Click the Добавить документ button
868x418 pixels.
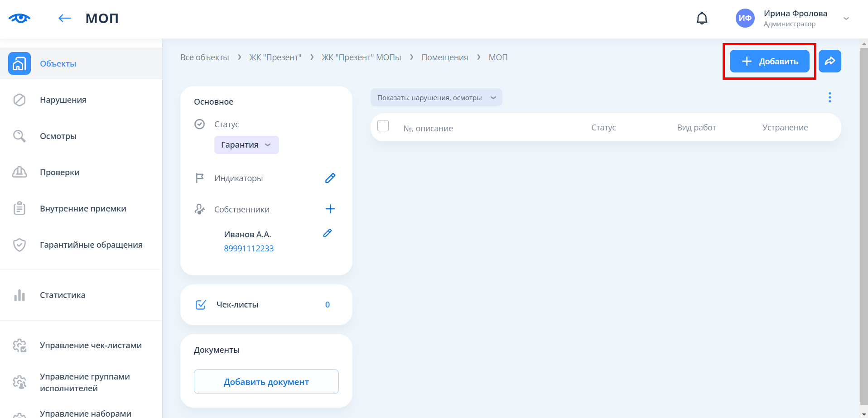point(266,382)
